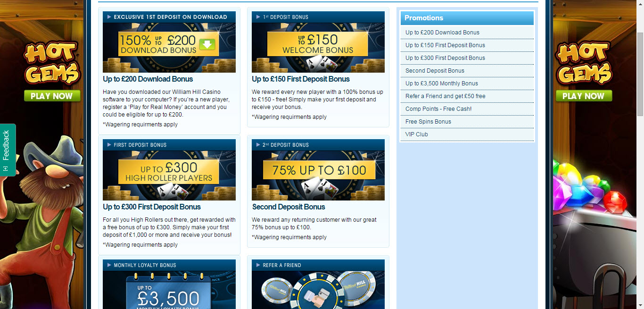
Task: Open the 'Second Deposit Bonus' card heading
Action: [x=289, y=207]
